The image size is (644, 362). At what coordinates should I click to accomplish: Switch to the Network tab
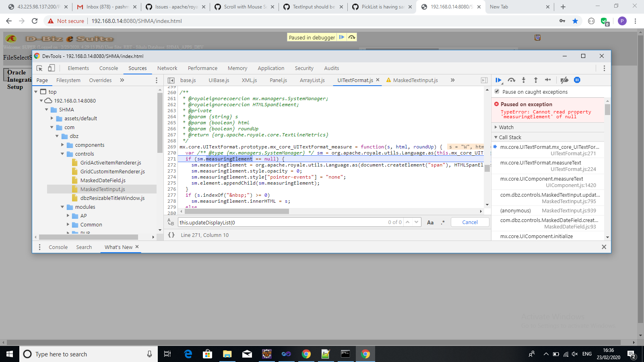coord(167,68)
